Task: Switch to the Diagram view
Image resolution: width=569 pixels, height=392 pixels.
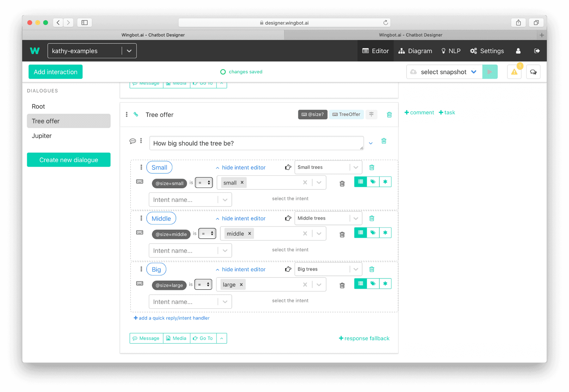Action: [415, 51]
